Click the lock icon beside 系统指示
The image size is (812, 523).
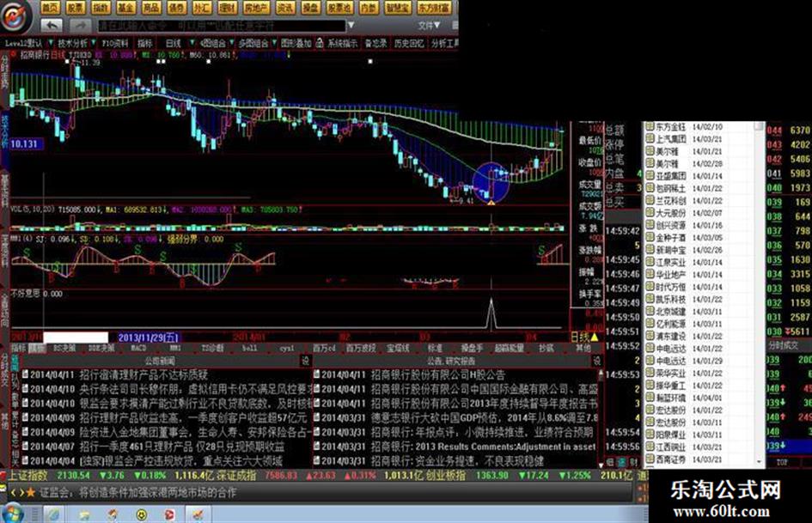click(320, 43)
